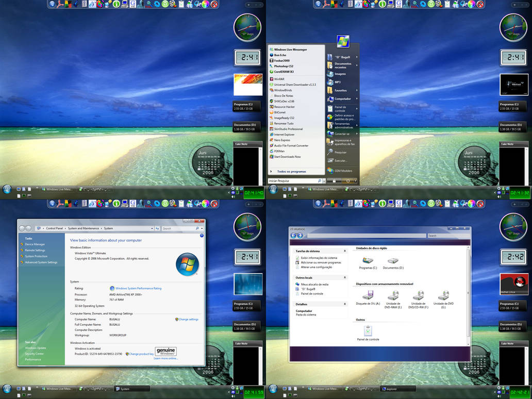Screen dimensions: 532x399
Task: Select the Unidade de DVD/CD-RW (F:) drive
Action: (x=418, y=299)
